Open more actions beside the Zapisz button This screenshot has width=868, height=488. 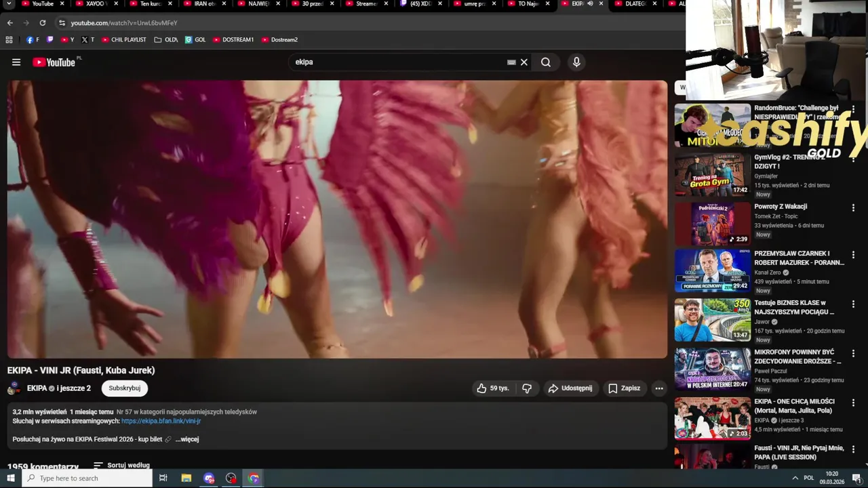pyautogui.click(x=659, y=388)
